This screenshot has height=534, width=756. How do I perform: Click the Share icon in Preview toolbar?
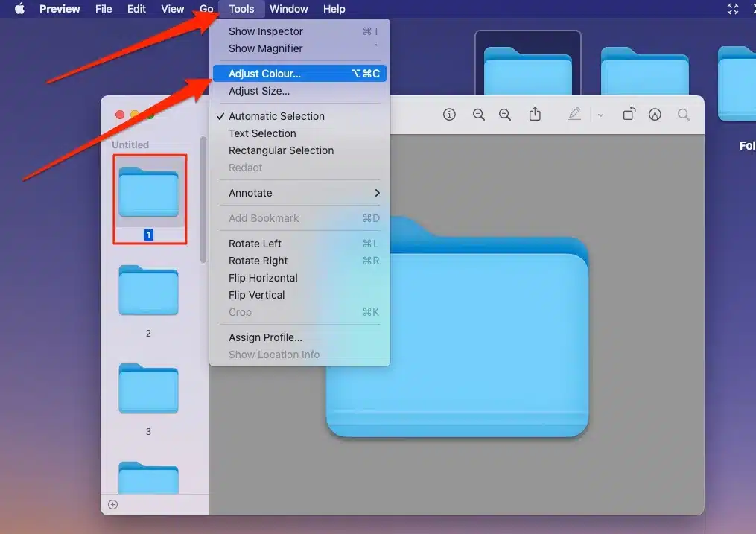[535, 114]
